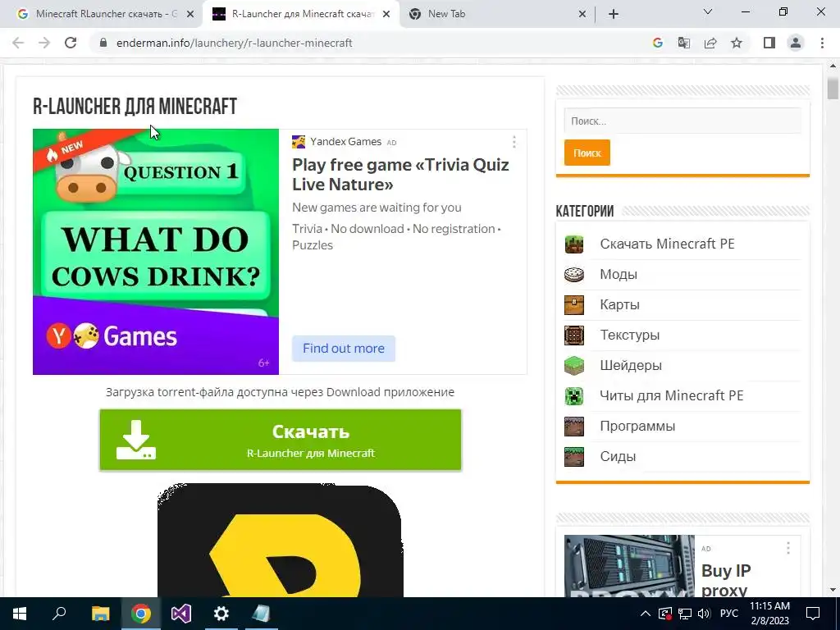
Task: Click the dirt block icon beside Программы
Action: point(573,427)
